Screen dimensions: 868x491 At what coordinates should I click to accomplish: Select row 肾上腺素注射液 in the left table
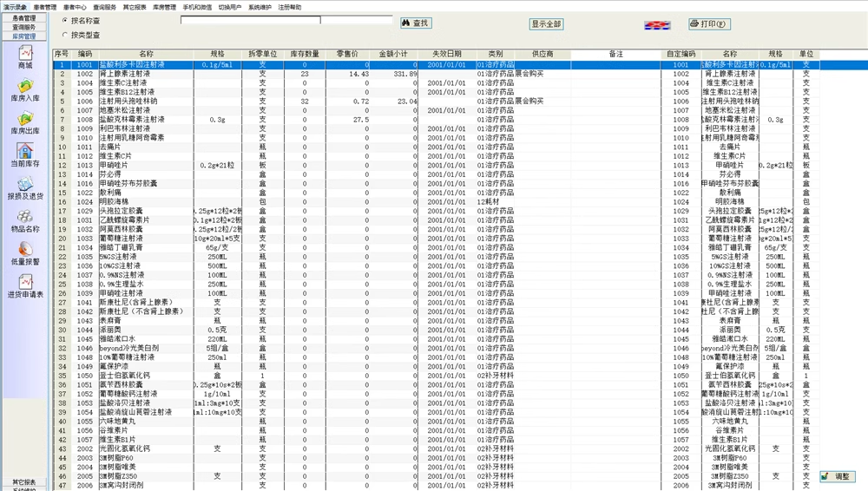357,75
